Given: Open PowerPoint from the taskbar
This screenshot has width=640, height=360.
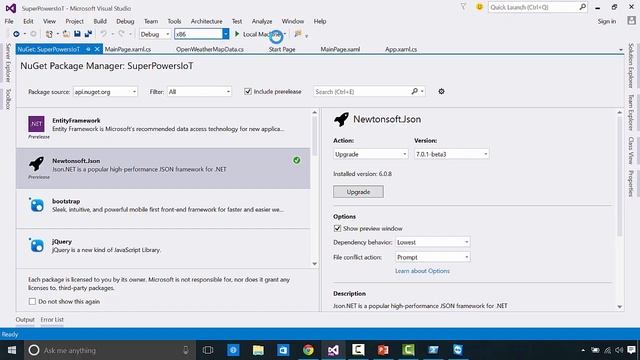Looking at the screenshot, I should click(x=383, y=350).
